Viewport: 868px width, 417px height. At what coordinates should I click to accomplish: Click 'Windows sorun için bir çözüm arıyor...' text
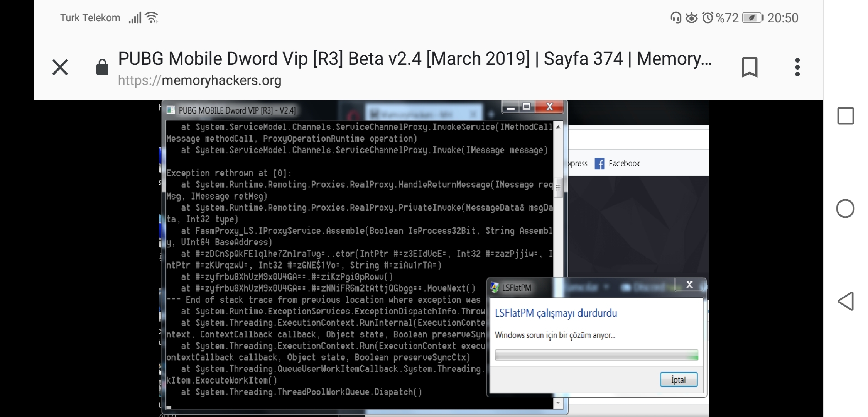[x=555, y=335]
